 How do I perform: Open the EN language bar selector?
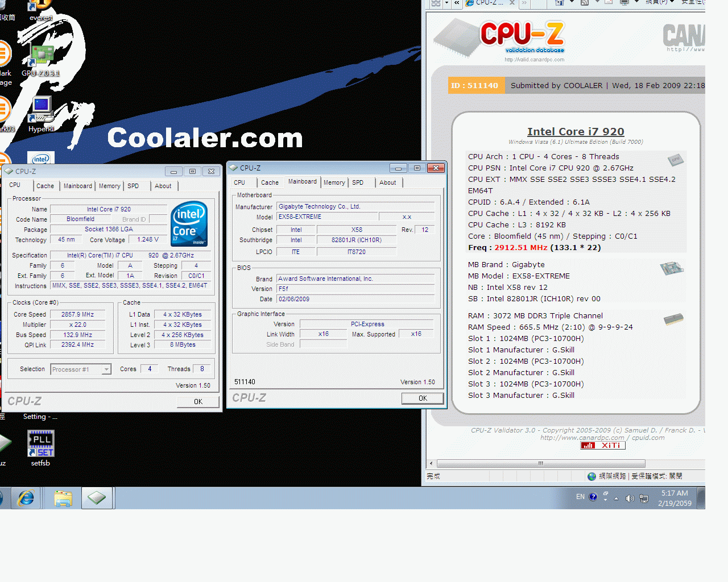pos(580,497)
